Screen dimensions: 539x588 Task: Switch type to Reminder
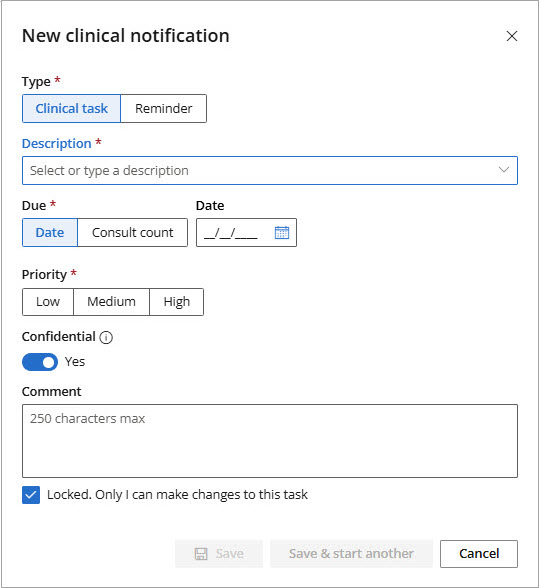[x=164, y=108]
